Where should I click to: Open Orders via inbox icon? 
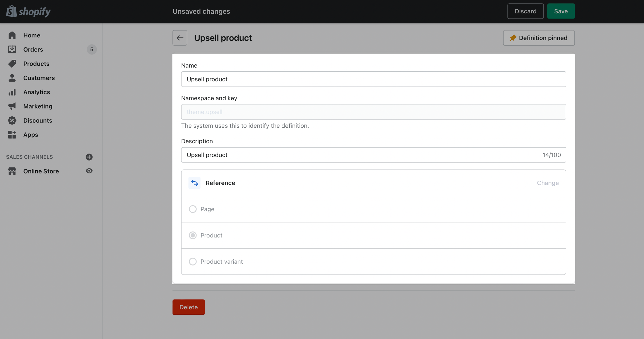click(x=12, y=49)
